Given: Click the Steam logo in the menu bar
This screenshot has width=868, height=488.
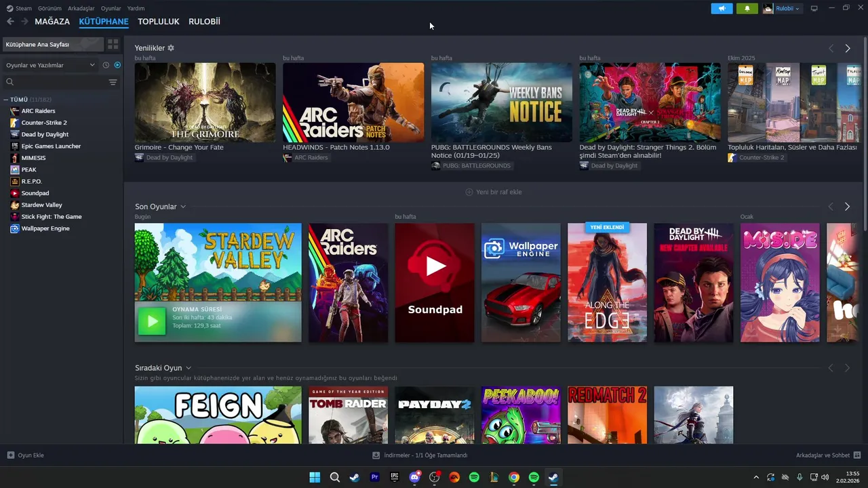Looking at the screenshot, I should [9, 9].
